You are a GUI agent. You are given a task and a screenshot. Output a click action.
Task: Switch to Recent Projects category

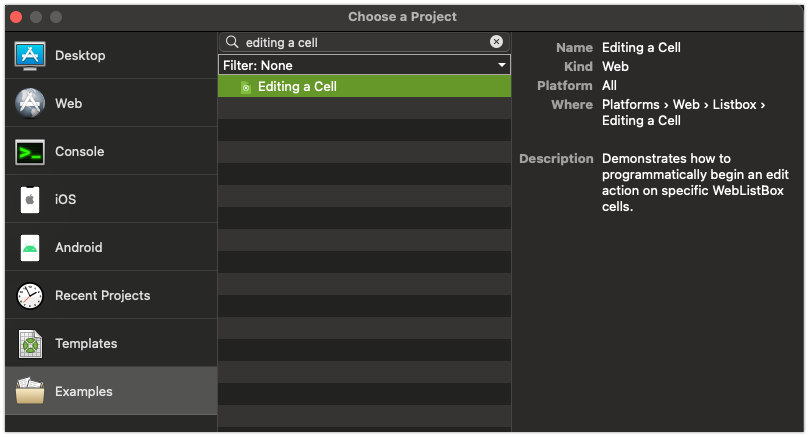(x=102, y=296)
